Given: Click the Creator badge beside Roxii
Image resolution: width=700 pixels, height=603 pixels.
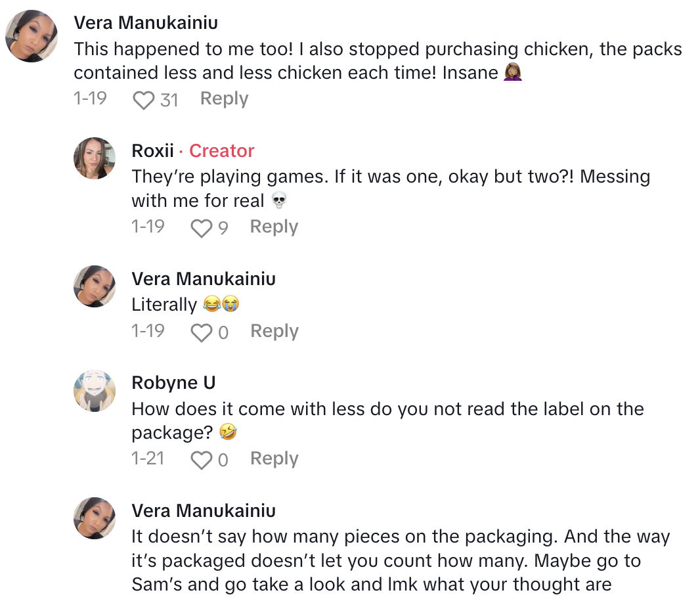Looking at the screenshot, I should coord(221,151).
